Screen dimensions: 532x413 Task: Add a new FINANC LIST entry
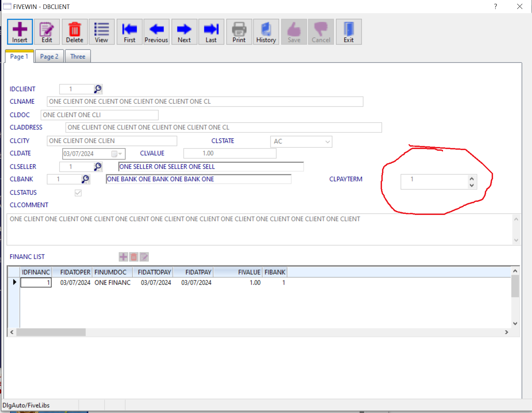tap(123, 257)
